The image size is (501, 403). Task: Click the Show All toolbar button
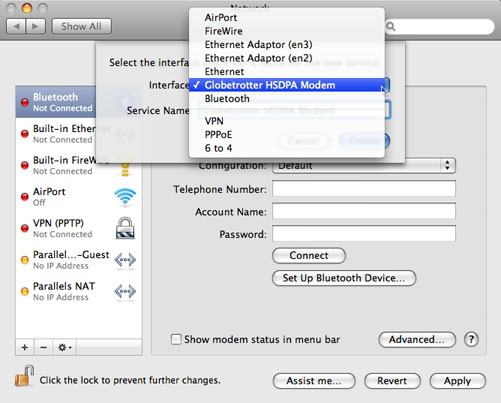tap(82, 26)
